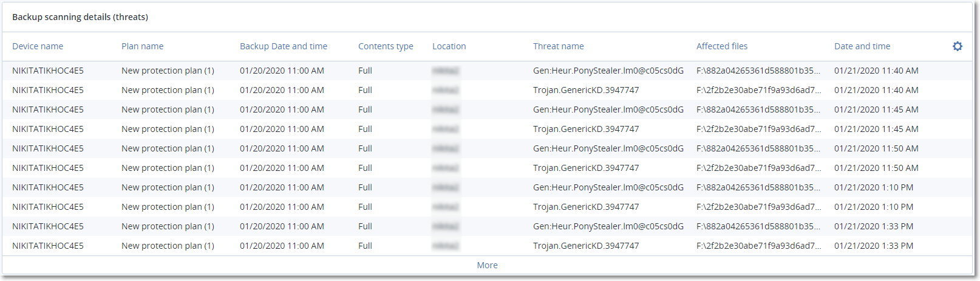Screen dimensions: 980x281
Task: Select the Trojan.GenericKD threat detected at 11:40 AM
Action: pyautogui.click(x=585, y=90)
